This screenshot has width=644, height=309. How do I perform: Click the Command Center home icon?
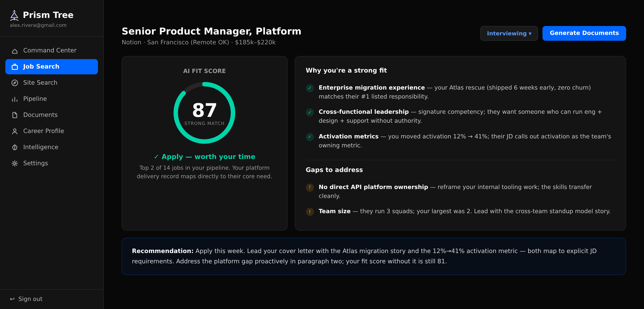[x=15, y=51]
